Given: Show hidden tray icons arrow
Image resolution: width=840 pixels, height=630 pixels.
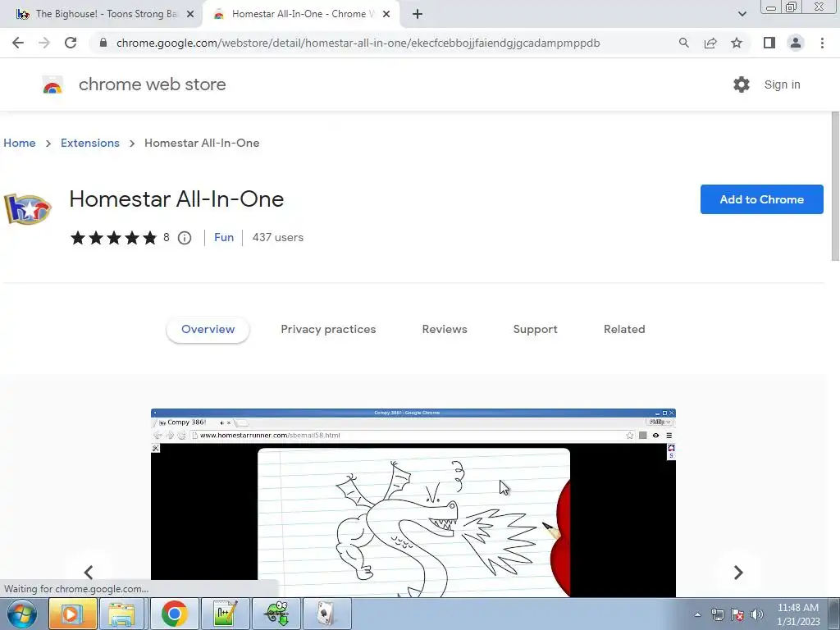Looking at the screenshot, I should [x=697, y=614].
